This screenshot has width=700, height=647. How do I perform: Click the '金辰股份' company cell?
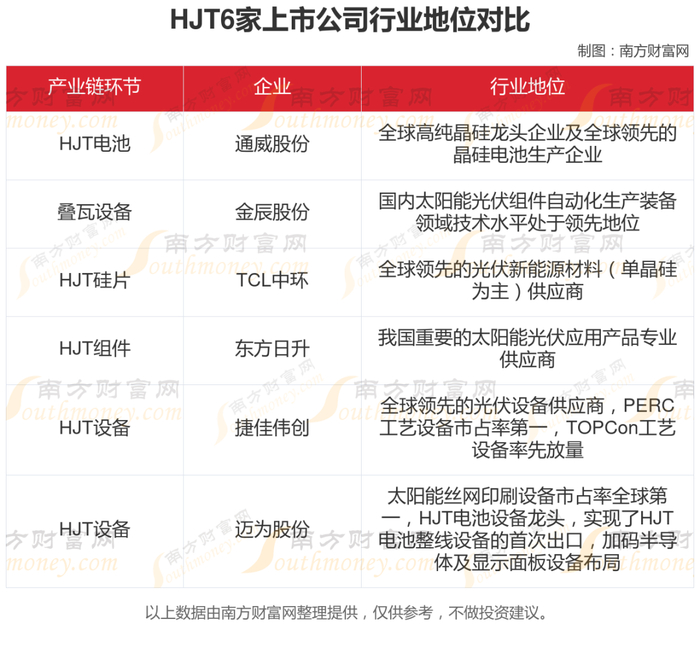272,213
